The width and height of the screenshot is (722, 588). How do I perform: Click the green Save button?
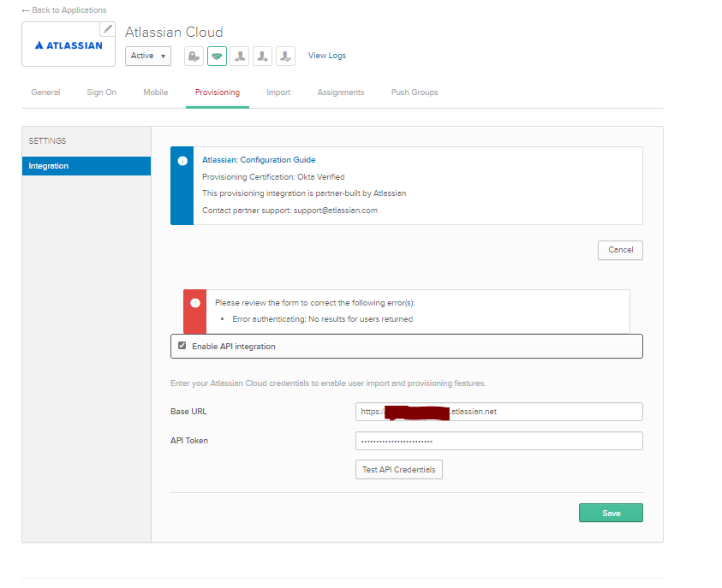point(611,513)
